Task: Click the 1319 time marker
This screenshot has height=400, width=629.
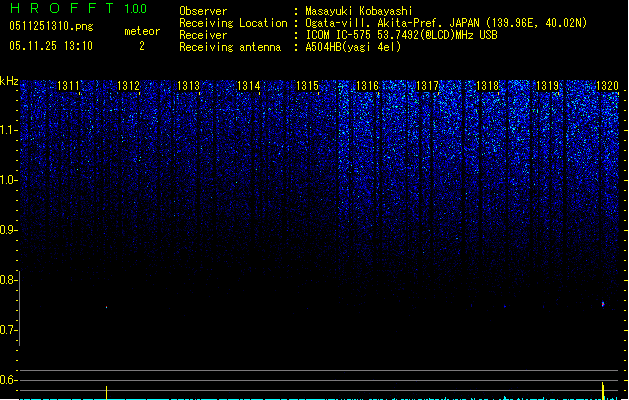Action: [547, 85]
